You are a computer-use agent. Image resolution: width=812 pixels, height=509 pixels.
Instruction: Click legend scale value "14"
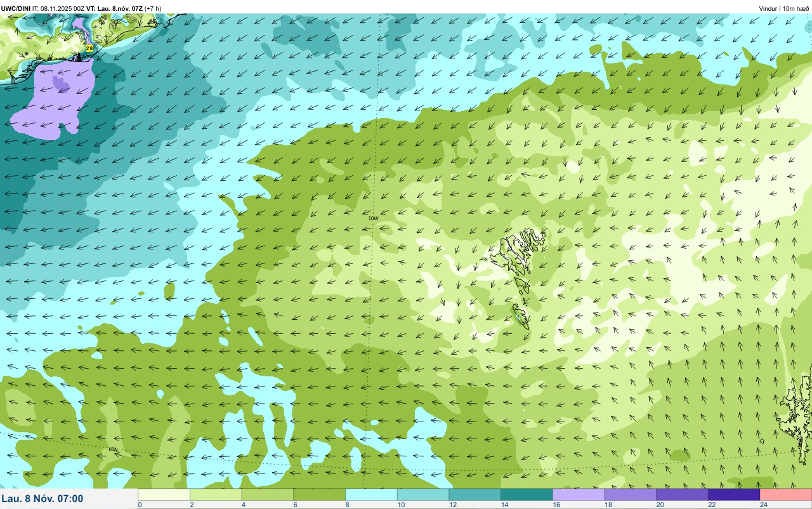[504, 505]
